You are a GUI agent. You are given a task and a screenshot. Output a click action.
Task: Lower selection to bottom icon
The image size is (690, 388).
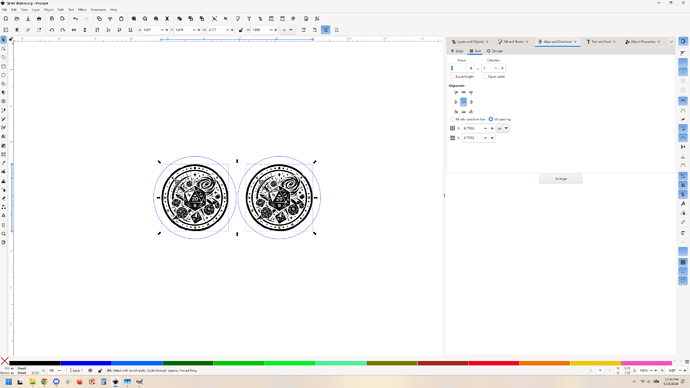pos(130,30)
